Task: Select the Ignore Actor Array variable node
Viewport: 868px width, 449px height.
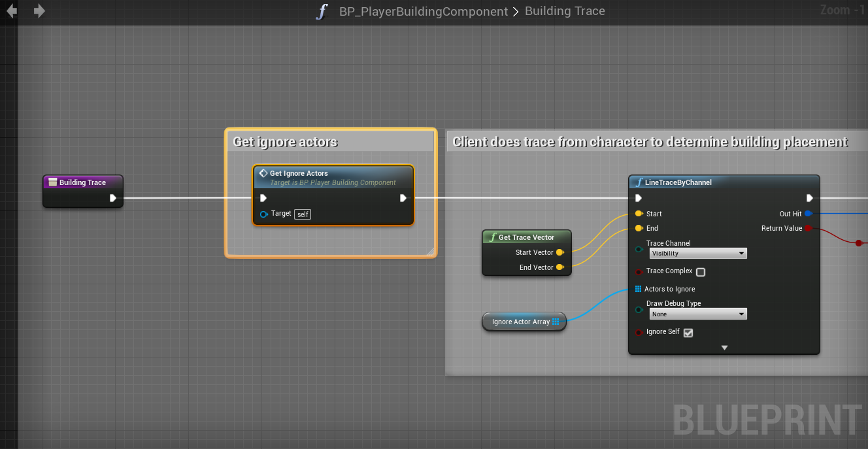Action: (520, 322)
